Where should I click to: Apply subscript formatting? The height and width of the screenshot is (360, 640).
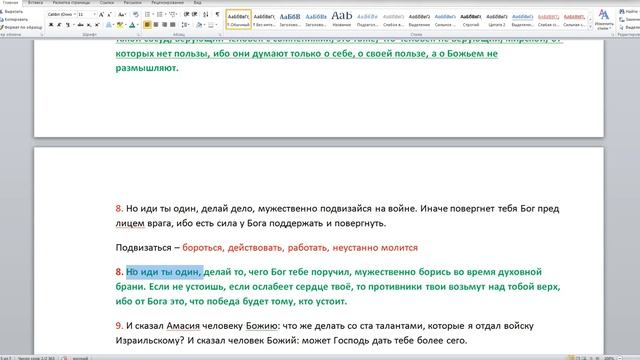pyautogui.click(x=89, y=25)
